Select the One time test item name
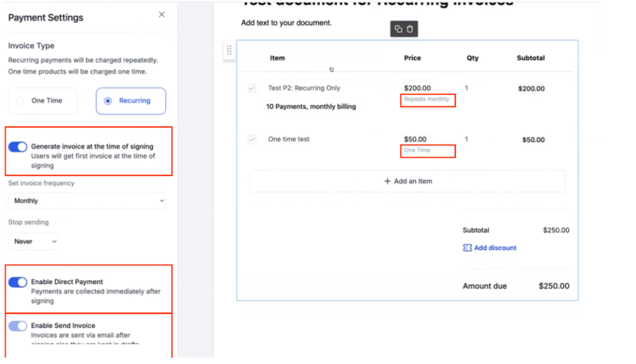Screen dimensions: 636x364 point(289,139)
